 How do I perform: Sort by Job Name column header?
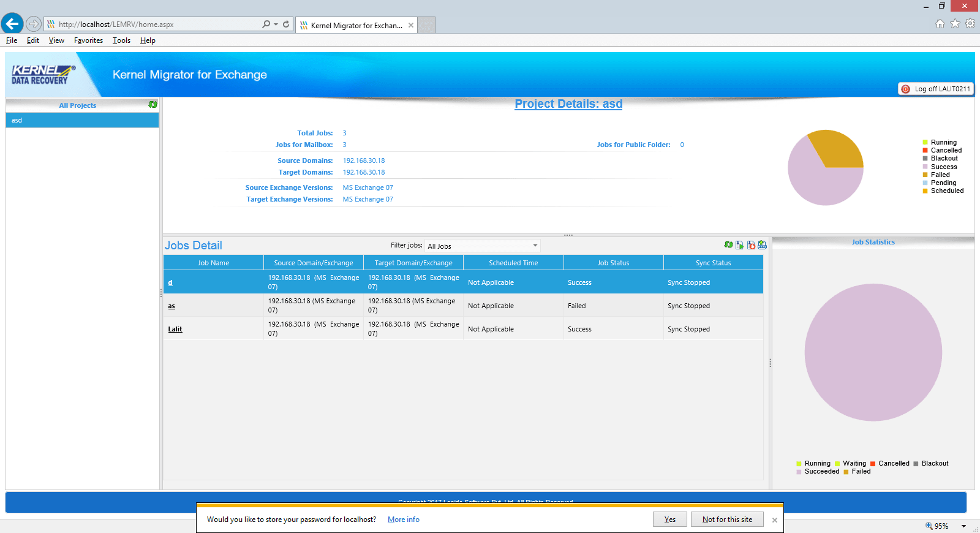tap(213, 263)
